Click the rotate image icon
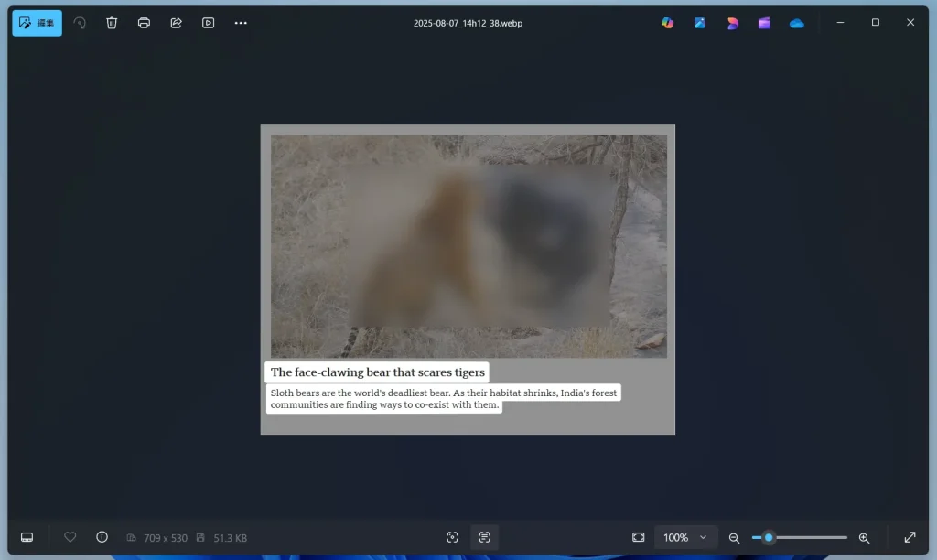This screenshot has width=937, height=560. click(x=80, y=23)
